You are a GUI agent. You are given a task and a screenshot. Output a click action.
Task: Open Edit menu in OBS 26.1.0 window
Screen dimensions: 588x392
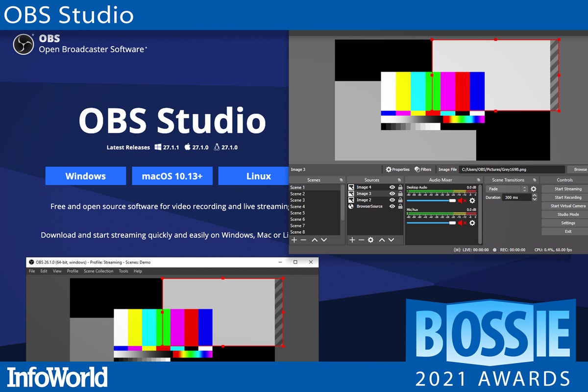click(44, 271)
